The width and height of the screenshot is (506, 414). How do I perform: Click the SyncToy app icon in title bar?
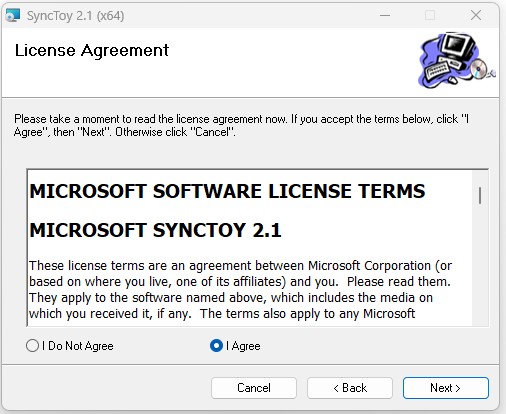13,15
